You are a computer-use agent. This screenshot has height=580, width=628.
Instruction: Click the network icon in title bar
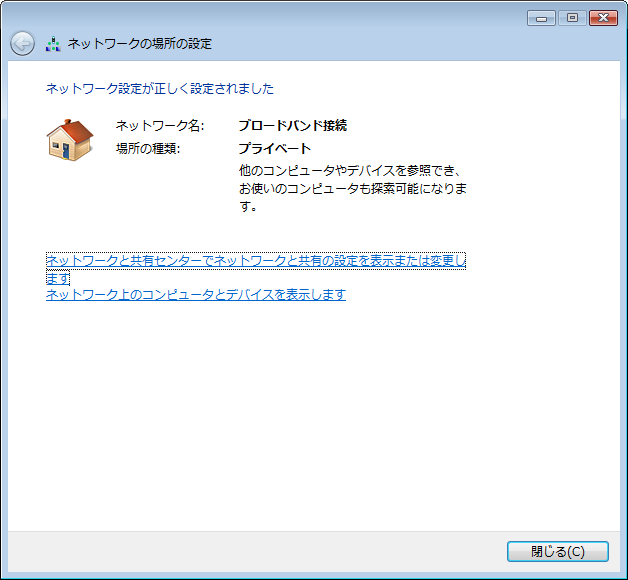point(53,44)
